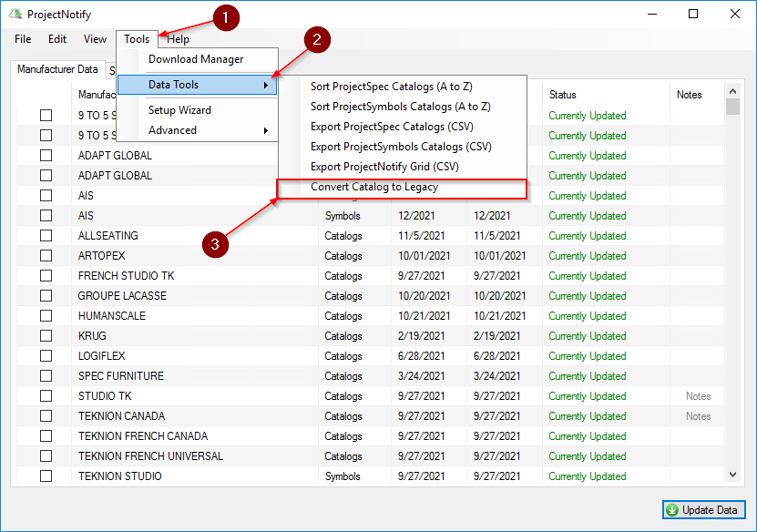Open the File menu

point(23,39)
